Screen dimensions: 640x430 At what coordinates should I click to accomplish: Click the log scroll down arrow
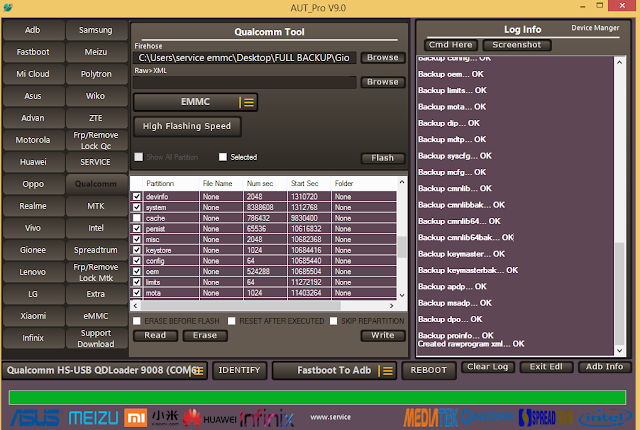(620, 350)
